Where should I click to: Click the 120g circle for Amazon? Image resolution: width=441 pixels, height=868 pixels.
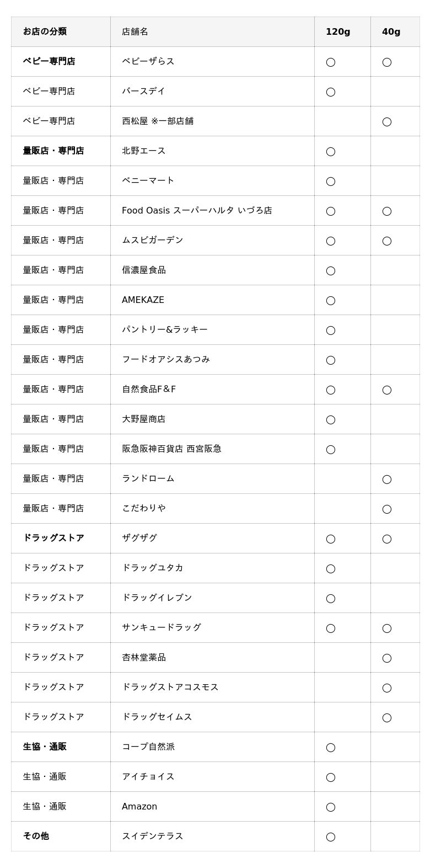(331, 807)
